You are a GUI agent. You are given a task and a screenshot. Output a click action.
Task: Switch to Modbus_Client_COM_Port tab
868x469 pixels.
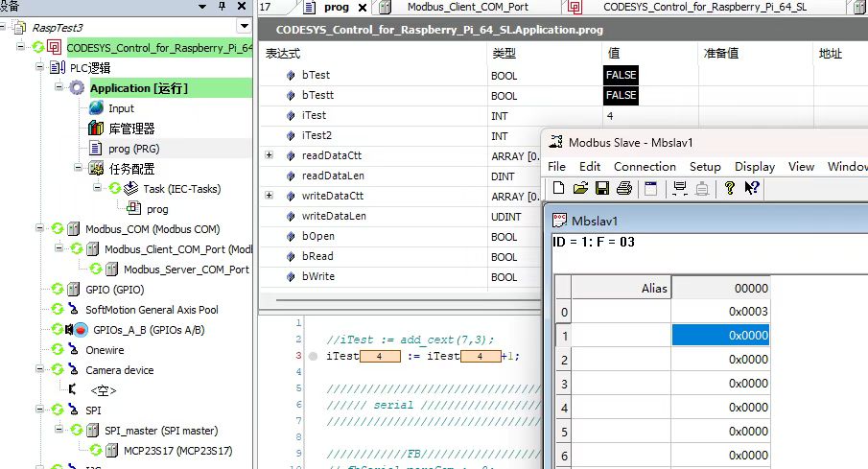(x=468, y=8)
